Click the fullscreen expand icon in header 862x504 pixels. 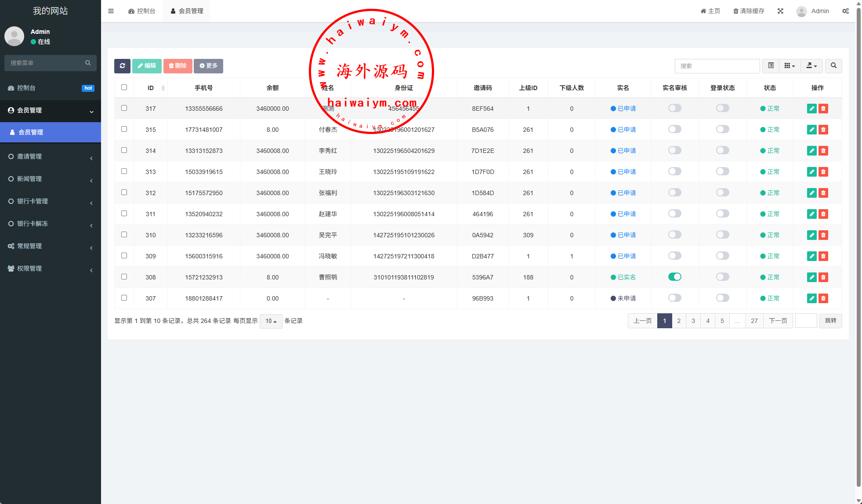pos(780,11)
